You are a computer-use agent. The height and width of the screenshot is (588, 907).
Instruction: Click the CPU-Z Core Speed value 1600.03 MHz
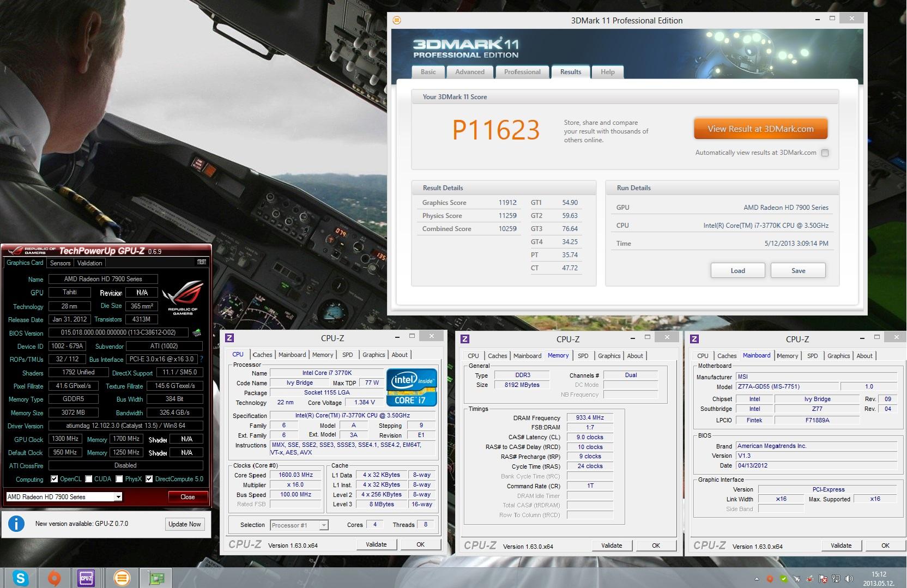(296, 475)
